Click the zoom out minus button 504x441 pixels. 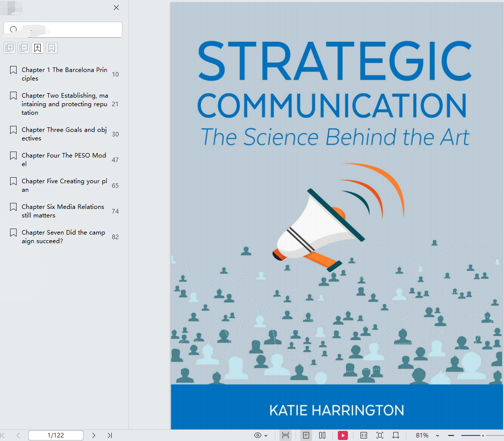[x=451, y=435]
